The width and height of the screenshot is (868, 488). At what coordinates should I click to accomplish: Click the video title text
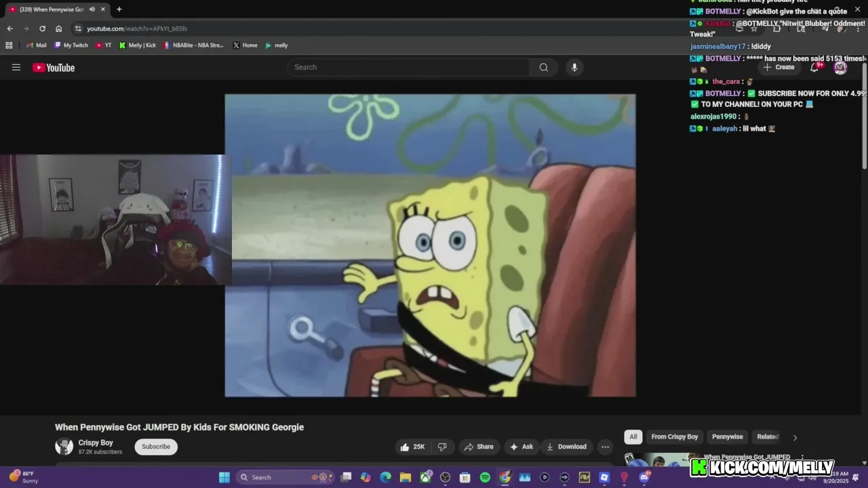(179, 427)
